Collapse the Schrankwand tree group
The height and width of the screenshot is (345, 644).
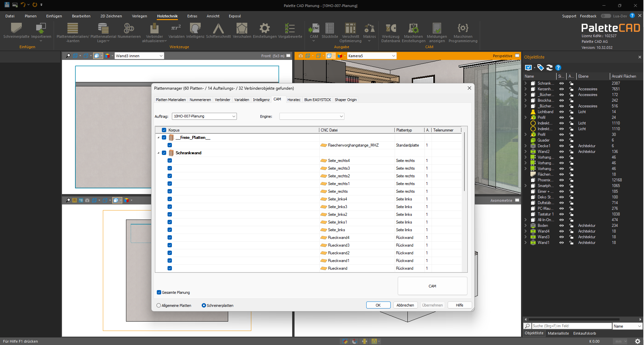(158, 153)
